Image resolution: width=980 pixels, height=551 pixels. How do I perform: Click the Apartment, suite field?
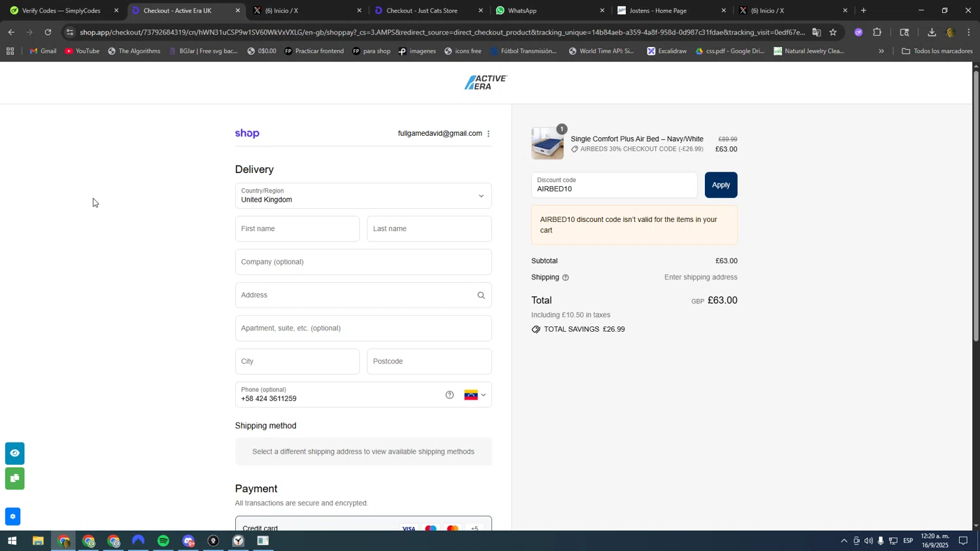coord(363,328)
